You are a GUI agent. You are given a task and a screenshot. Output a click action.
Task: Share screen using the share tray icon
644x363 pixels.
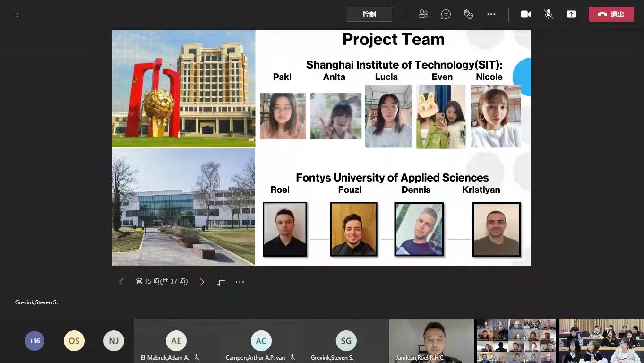point(571,14)
